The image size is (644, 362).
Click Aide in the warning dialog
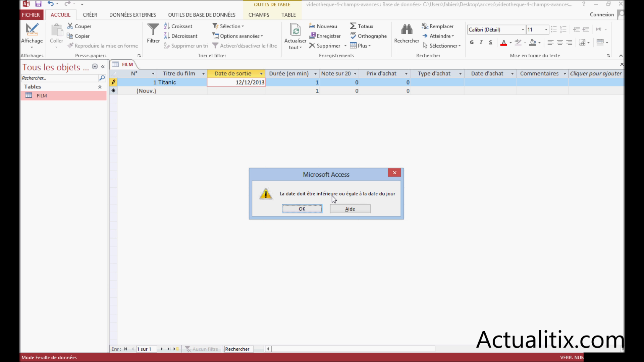click(350, 209)
